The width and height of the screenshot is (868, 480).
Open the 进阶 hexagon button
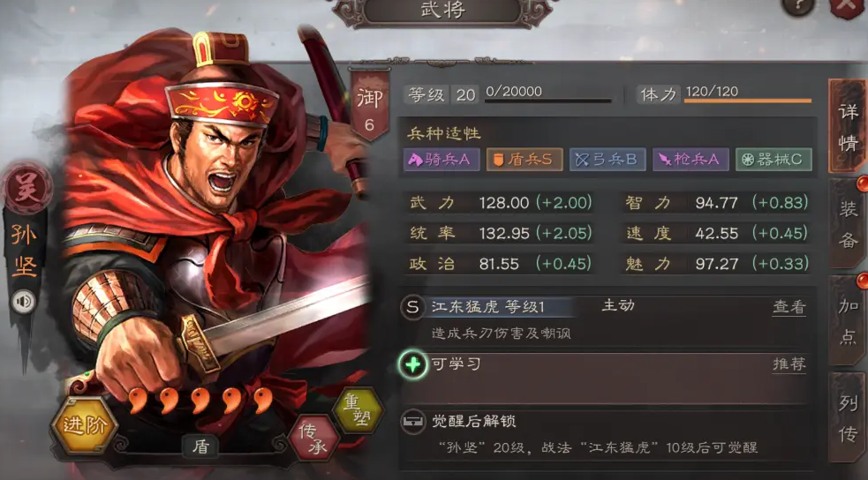tap(84, 424)
